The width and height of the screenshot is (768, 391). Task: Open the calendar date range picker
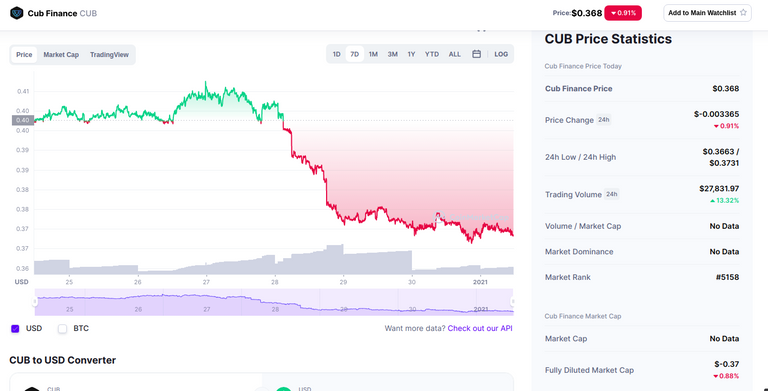pyautogui.click(x=476, y=54)
